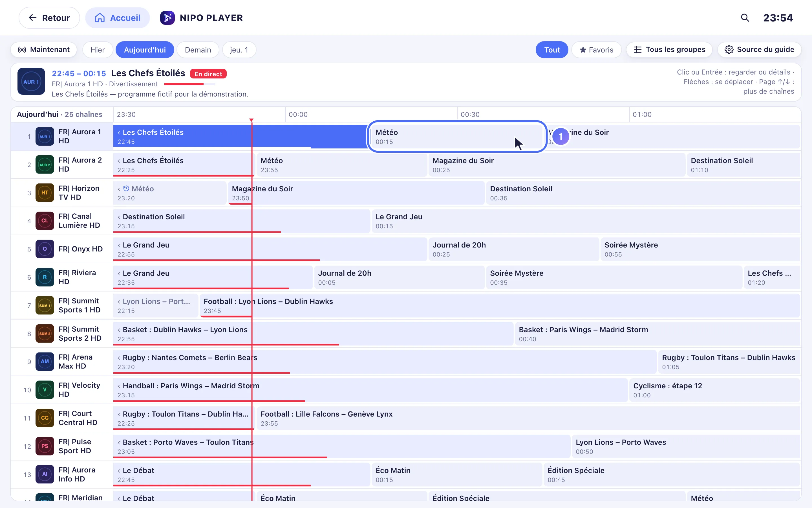This screenshot has width=812, height=508.
Task: Click the Canal Lumière HD channel logo
Action: [x=45, y=221]
